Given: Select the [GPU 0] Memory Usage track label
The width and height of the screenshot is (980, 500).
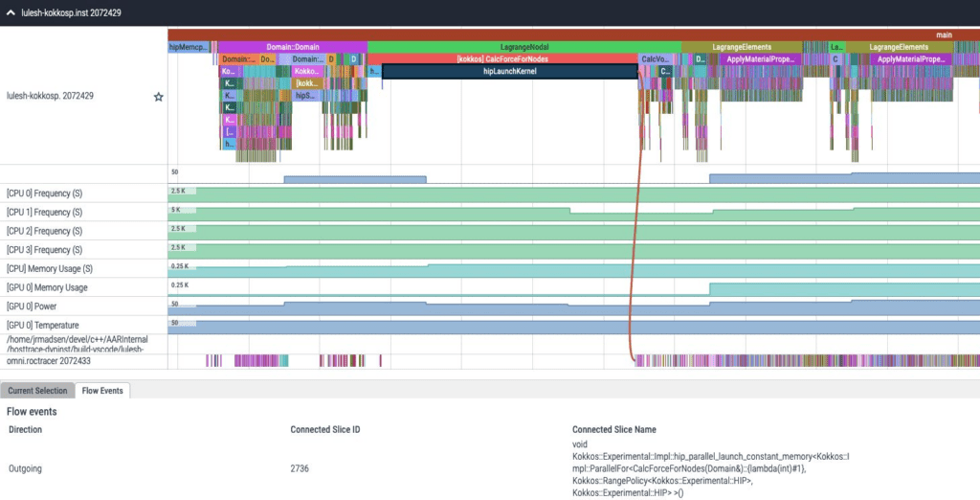Looking at the screenshot, I should pyautogui.click(x=47, y=288).
